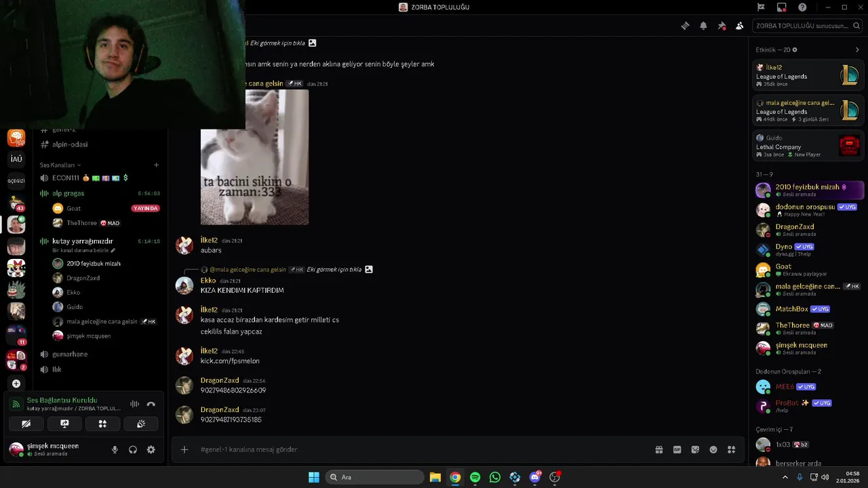Open the server icon with 11 badge
The height and width of the screenshot is (488, 868).
point(16,335)
